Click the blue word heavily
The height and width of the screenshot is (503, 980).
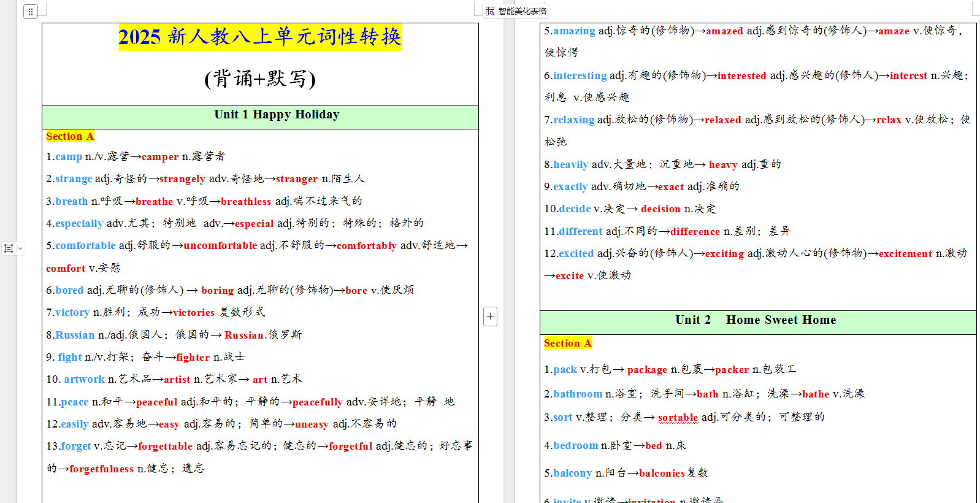(x=571, y=165)
